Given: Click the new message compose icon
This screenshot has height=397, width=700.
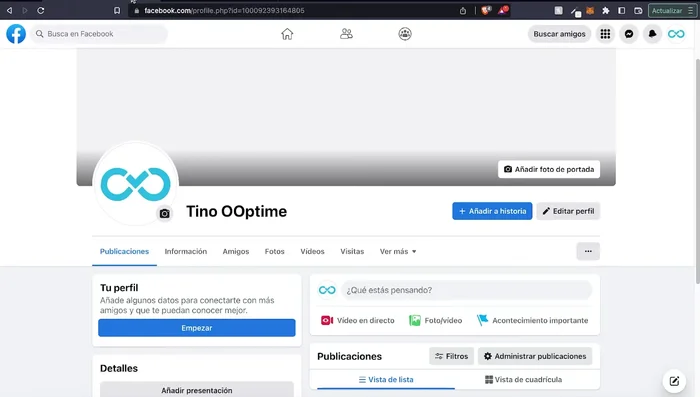Looking at the screenshot, I should tap(674, 381).
